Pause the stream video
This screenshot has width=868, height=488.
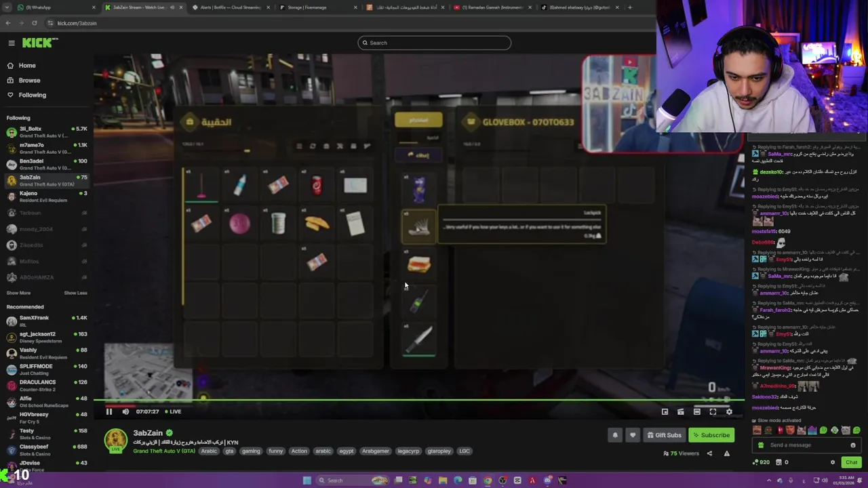[108, 411]
